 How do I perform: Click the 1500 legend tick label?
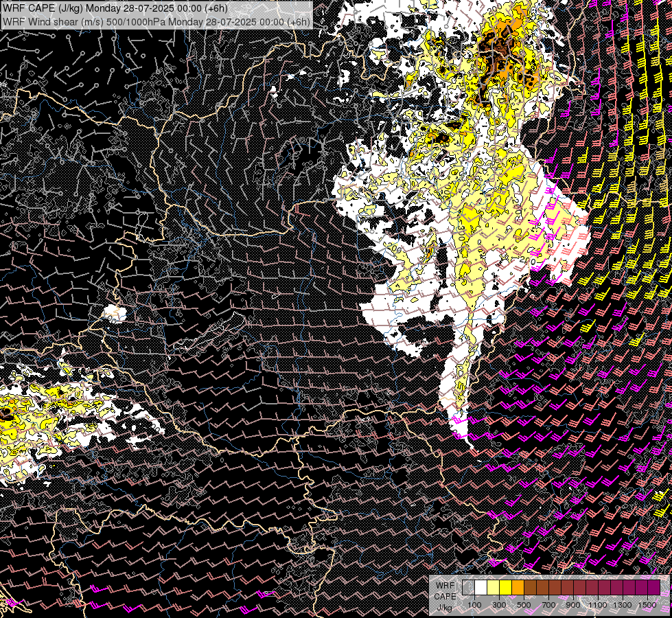[x=647, y=605]
